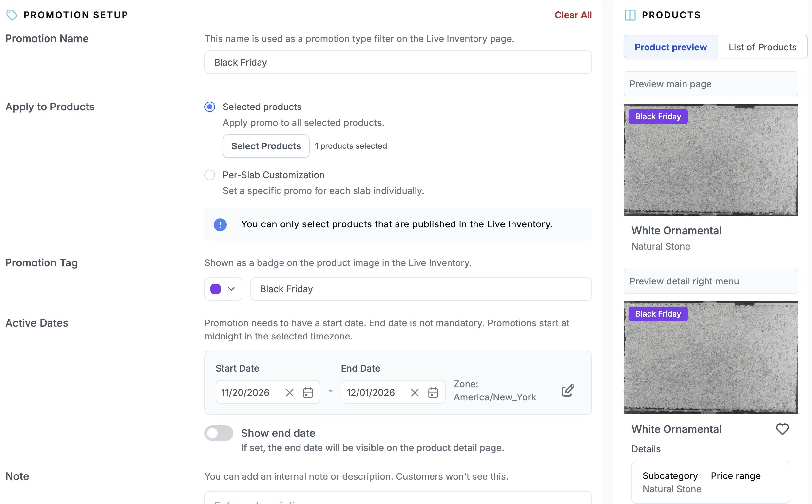Click the blue info alert icon
The height and width of the screenshot is (504, 812).
(220, 224)
